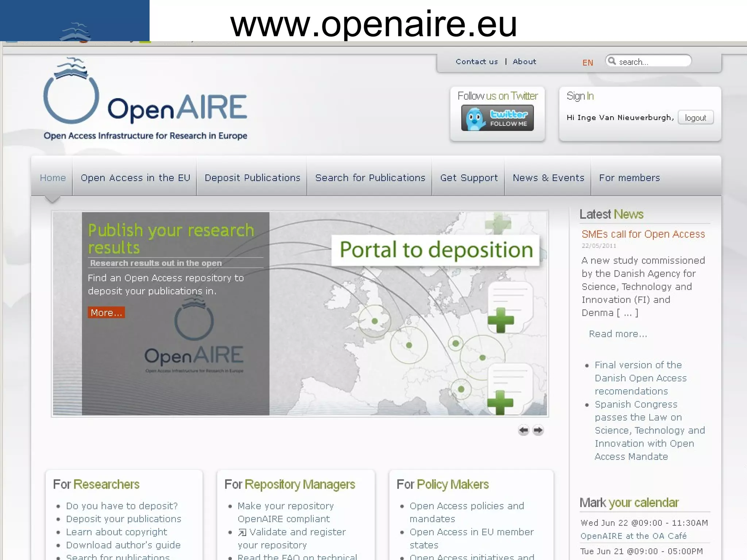Click the Wed Jun 22 event time
This screenshot has width=747, height=560.
(644, 523)
